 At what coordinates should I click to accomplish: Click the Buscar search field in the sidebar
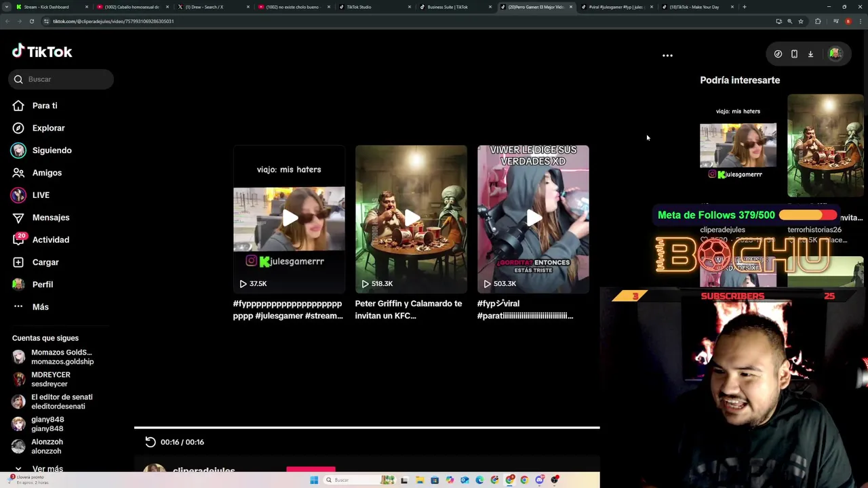61,79
